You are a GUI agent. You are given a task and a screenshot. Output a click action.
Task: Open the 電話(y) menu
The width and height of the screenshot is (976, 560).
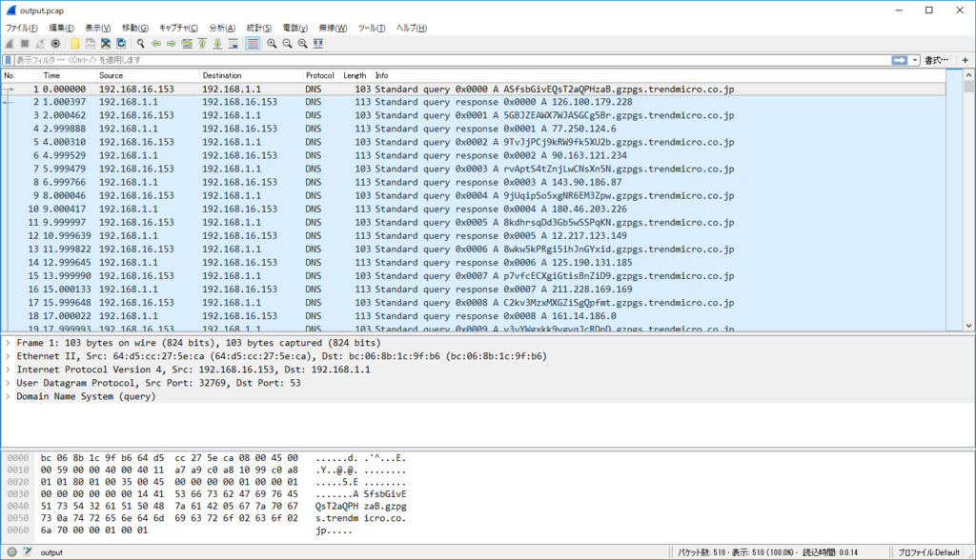(x=295, y=28)
